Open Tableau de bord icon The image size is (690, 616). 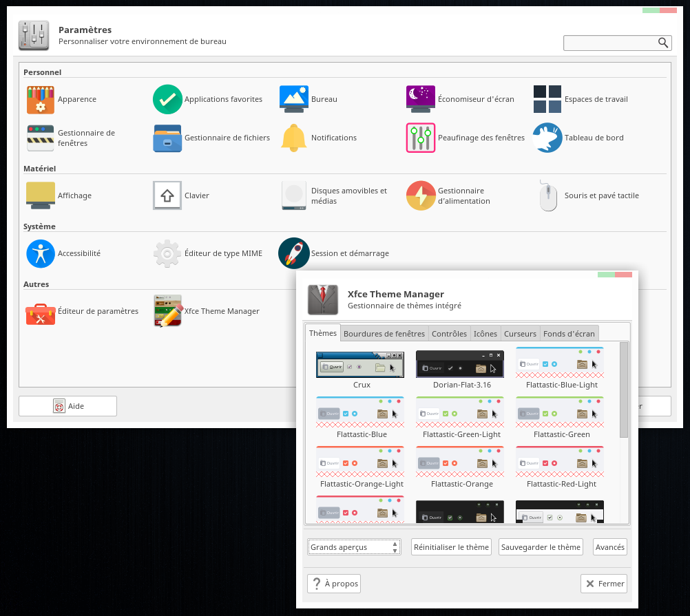pyautogui.click(x=547, y=138)
